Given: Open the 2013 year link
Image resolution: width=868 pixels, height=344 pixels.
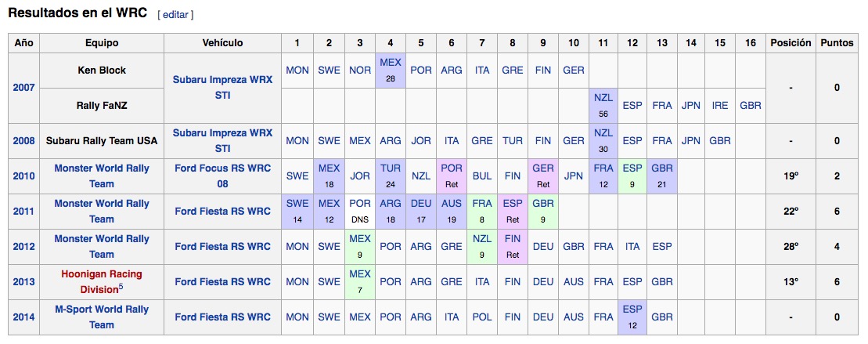Looking at the screenshot, I should (x=23, y=282).
